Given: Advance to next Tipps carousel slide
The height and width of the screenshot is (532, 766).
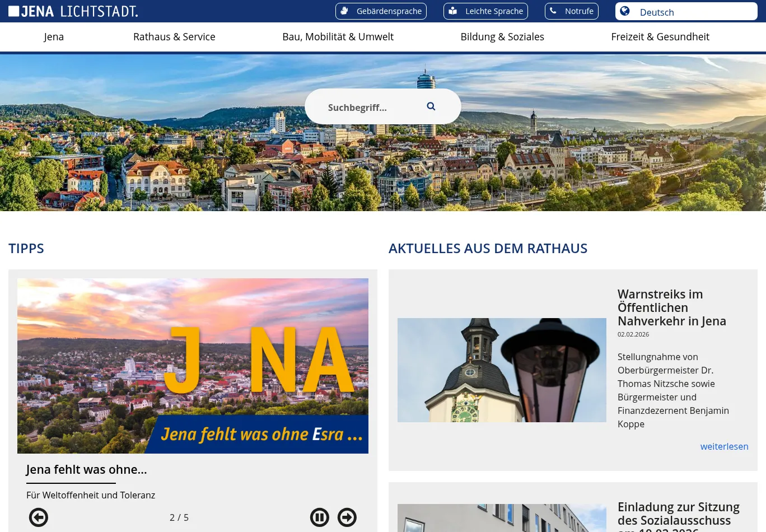Looking at the screenshot, I should tap(347, 517).
